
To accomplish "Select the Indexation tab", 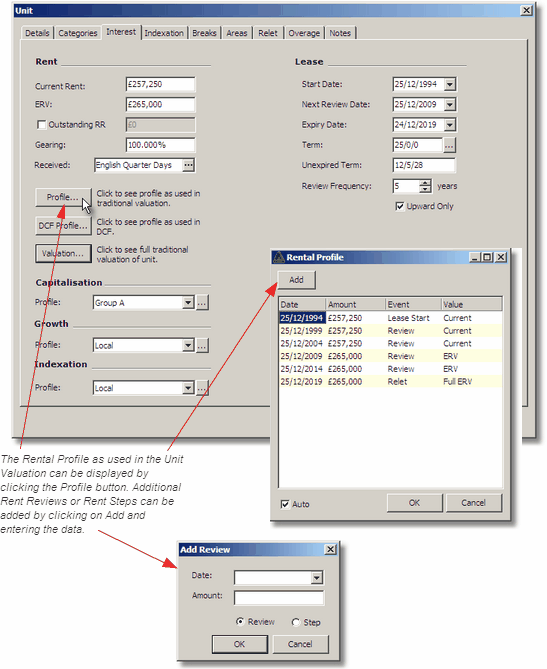I will click(x=164, y=33).
